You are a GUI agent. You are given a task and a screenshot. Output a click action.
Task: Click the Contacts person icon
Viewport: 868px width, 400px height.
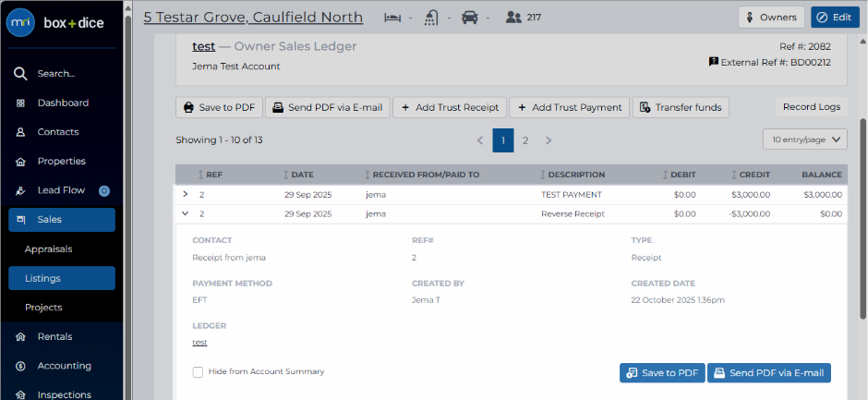click(x=20, y=132)
